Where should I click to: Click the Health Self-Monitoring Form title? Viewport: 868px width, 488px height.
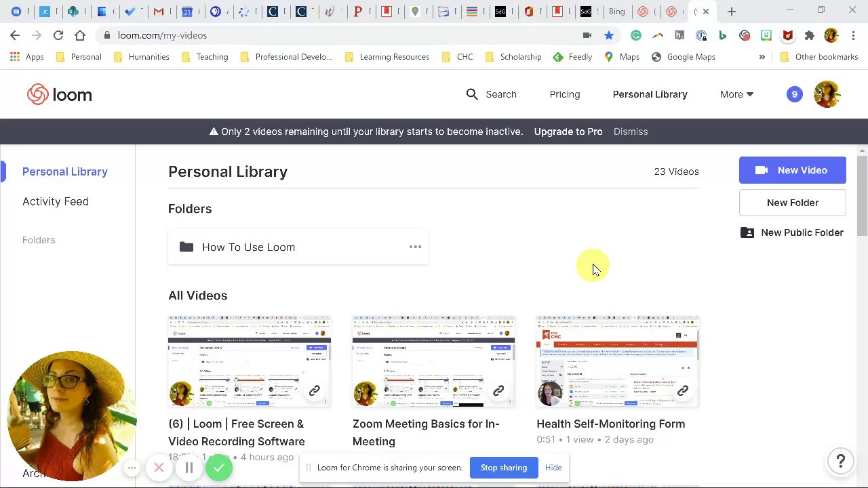pyautogui.click(x=610, y=424)
